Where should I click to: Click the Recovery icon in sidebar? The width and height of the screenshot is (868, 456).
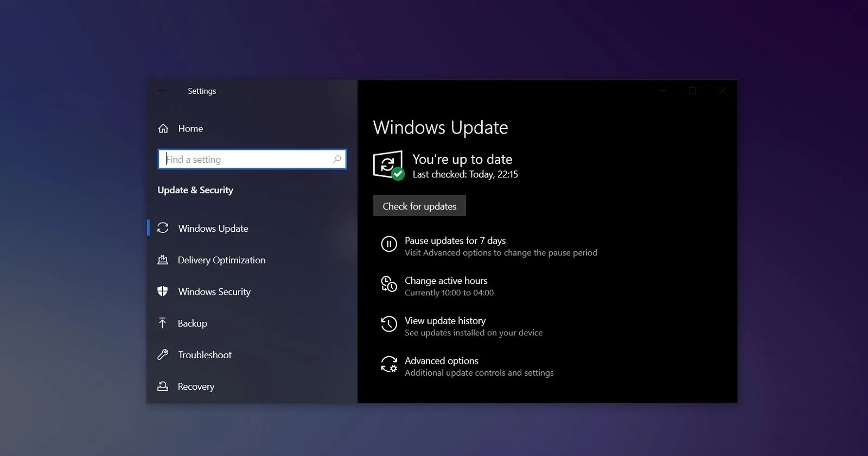[163, 386]
